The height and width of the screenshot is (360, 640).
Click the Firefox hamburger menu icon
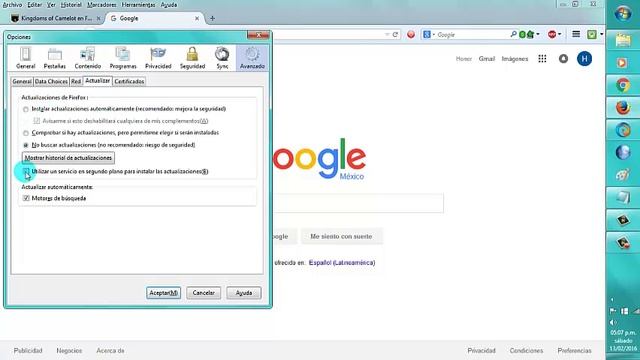click(576, 34)
